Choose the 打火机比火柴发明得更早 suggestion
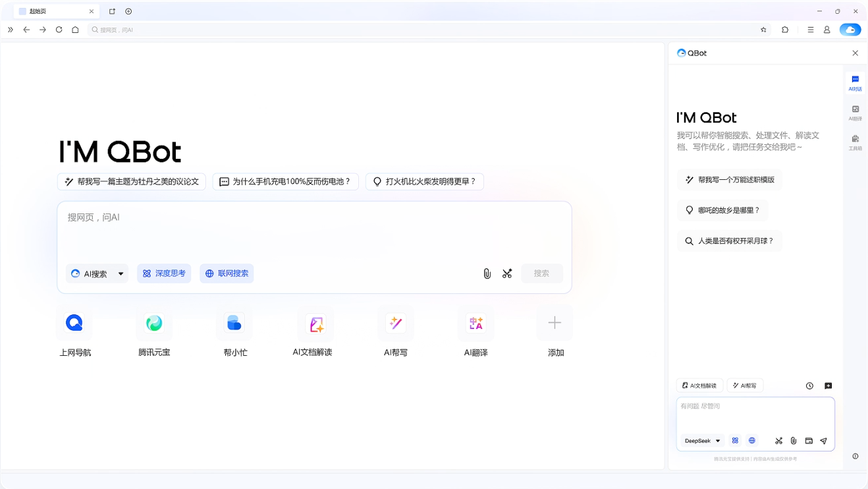This screenshot has width=868, height=489. coord(425,181)
